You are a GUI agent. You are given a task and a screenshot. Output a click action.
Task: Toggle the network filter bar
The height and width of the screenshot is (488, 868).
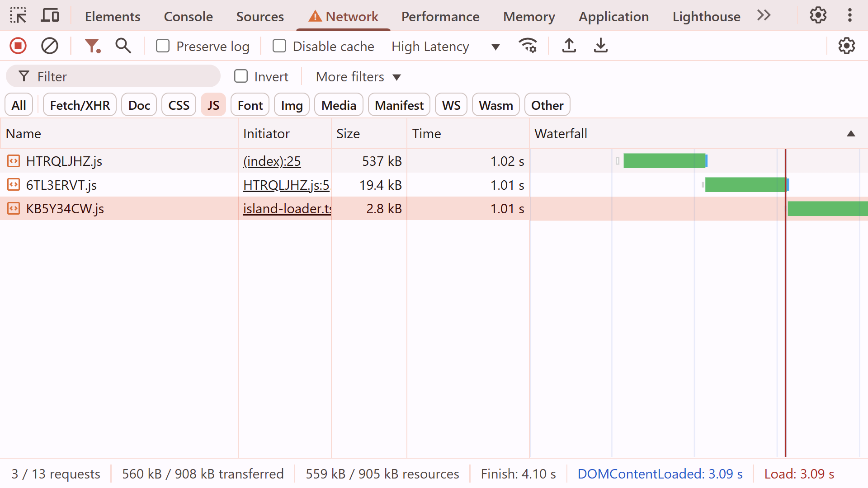[x=92, y=46]
